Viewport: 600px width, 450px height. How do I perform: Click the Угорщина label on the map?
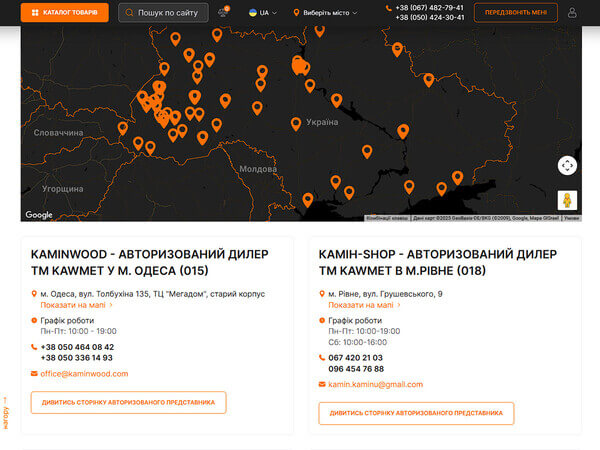[62, 189]
